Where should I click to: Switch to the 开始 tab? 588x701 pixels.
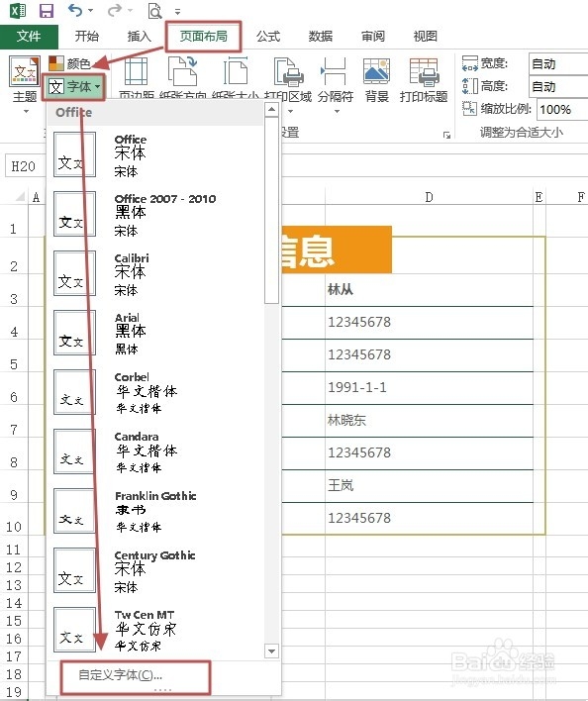(x=86, y=37)
